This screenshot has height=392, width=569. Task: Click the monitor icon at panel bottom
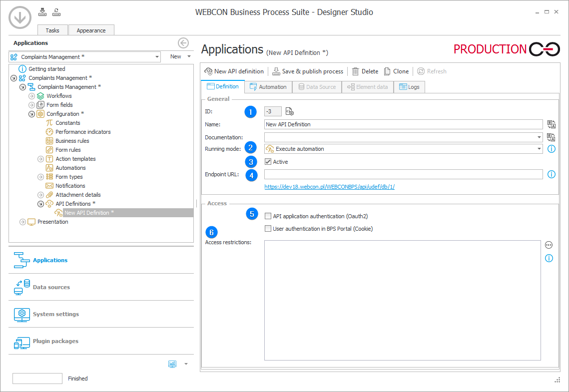pos(172,364)
